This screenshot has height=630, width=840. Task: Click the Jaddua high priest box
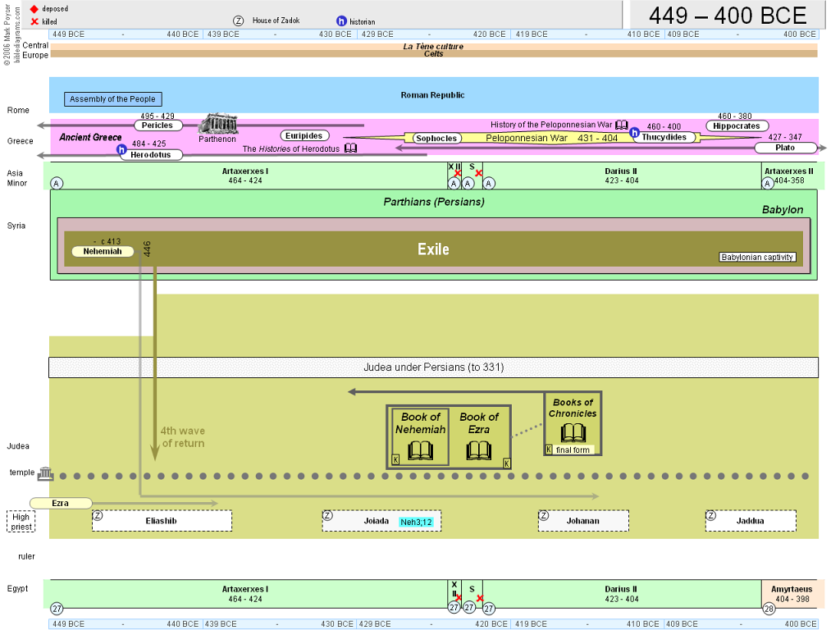[751, 521]
